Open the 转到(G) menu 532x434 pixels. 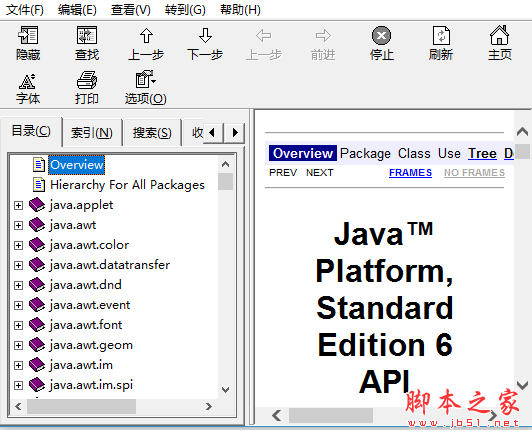185,10
